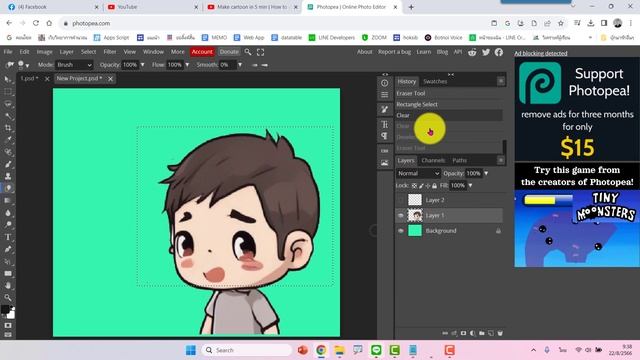Open the eraser Mode dropdown

74,65
